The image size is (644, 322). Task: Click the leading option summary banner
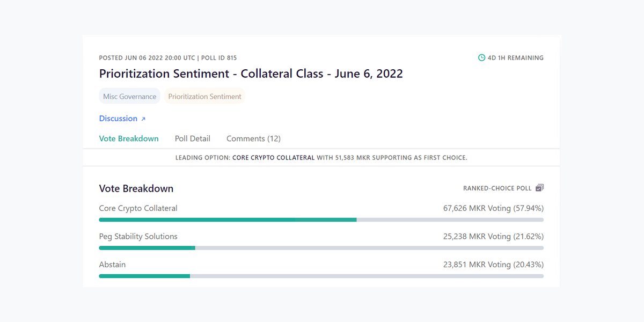[321, 158]
